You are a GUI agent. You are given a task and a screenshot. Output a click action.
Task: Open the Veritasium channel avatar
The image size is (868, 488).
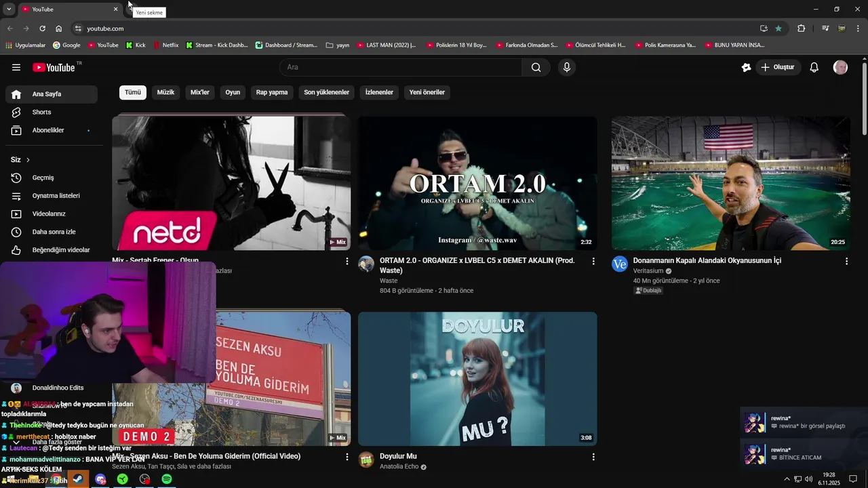[x=620, y=264]
